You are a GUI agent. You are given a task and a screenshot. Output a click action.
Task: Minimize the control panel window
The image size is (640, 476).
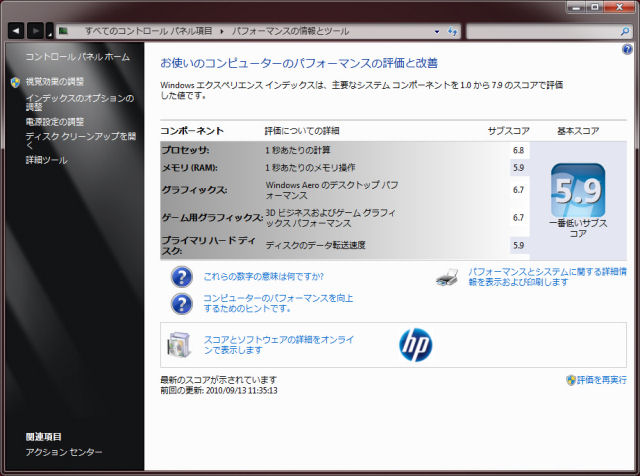tap(576, 7)
